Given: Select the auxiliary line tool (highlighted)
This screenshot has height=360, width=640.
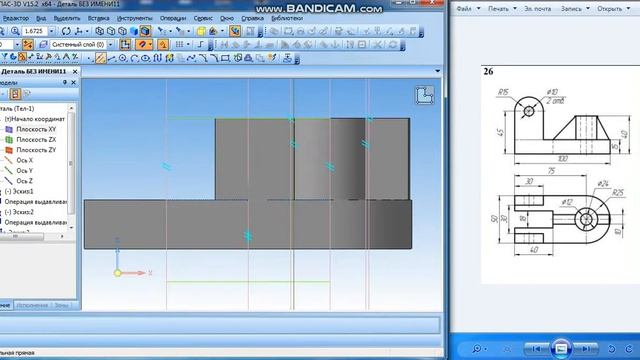Looking at the screenshot, I should (100, 58).
